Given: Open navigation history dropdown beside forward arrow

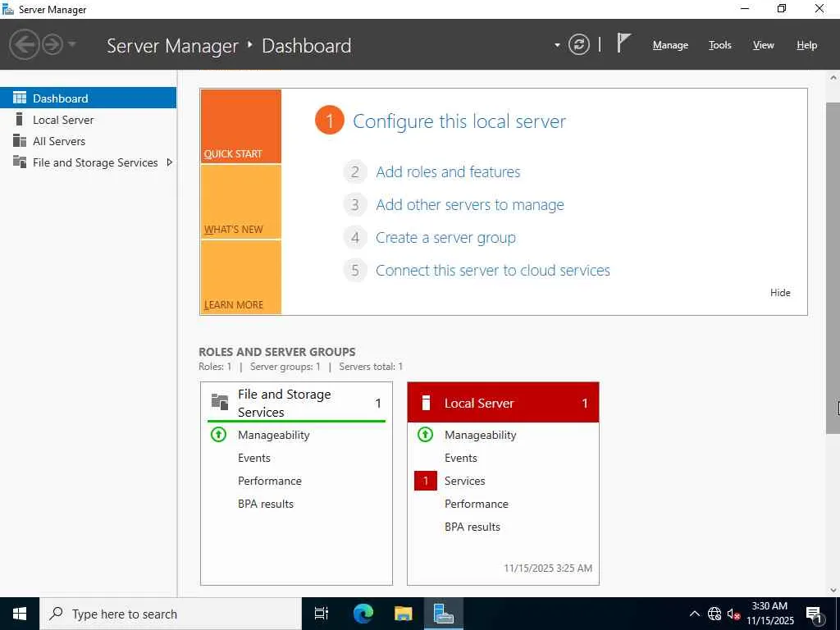Looking at the screenshot, I should point(72,43).
